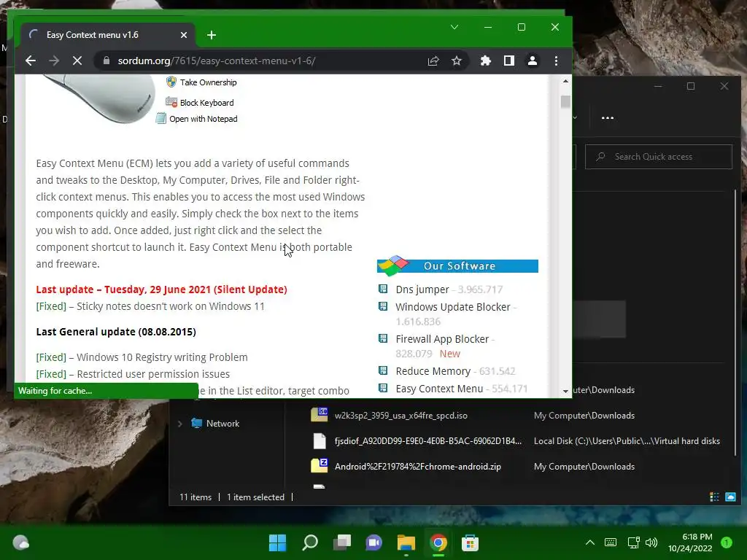The height and width of the screenshot is (560, 747).
Task: Show hidden system tray icons
Action: (589, 542)
